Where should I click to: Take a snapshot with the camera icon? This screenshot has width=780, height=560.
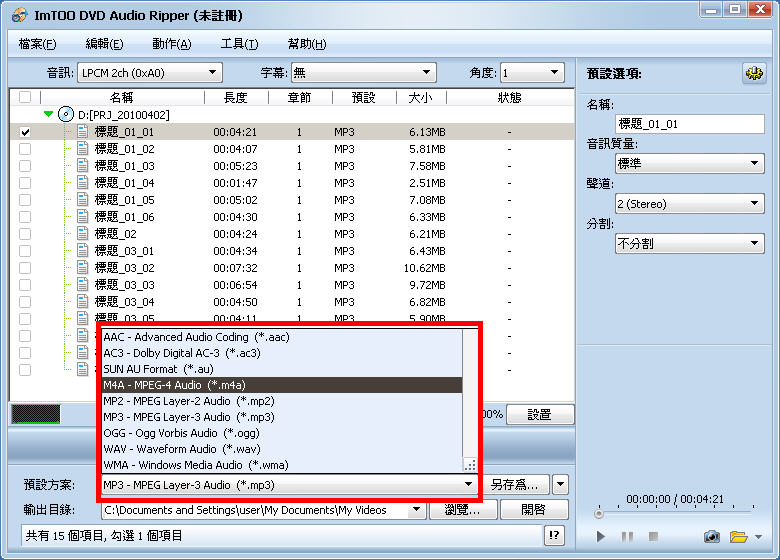[x=711, y=537]
